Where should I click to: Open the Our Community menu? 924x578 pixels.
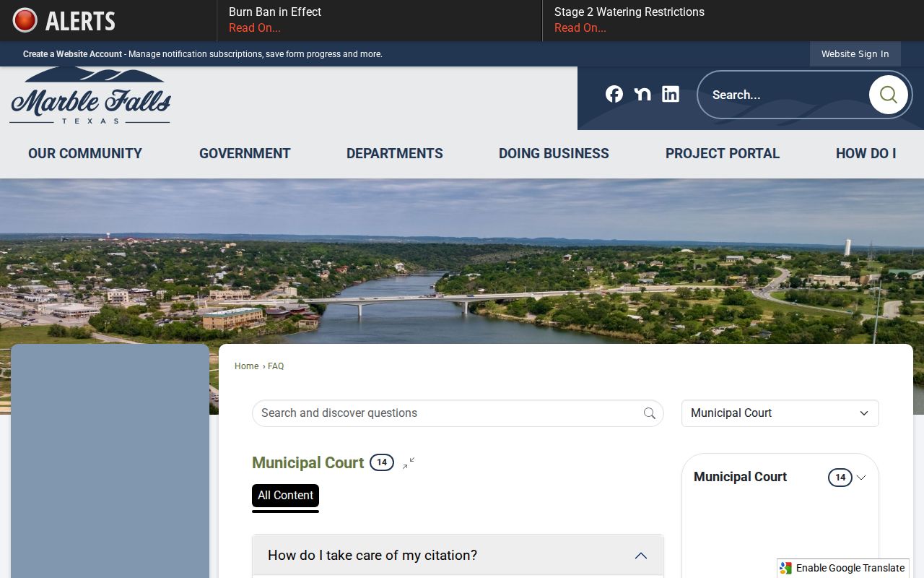tap(85, 153)
